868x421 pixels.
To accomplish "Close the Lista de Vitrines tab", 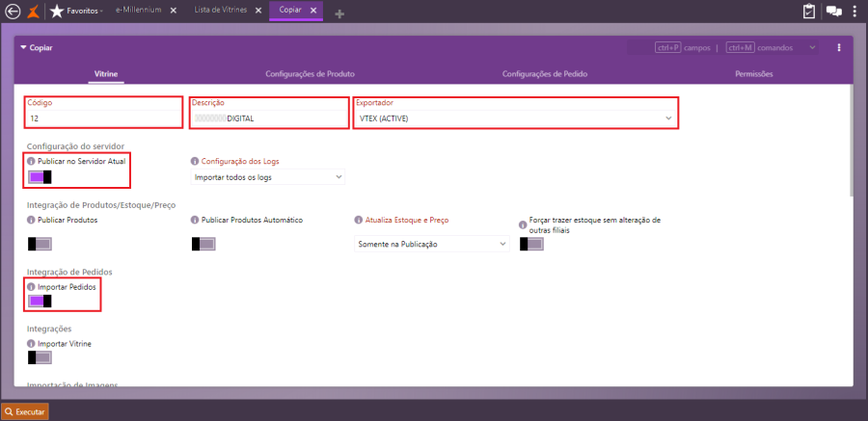I will point(259,11).
